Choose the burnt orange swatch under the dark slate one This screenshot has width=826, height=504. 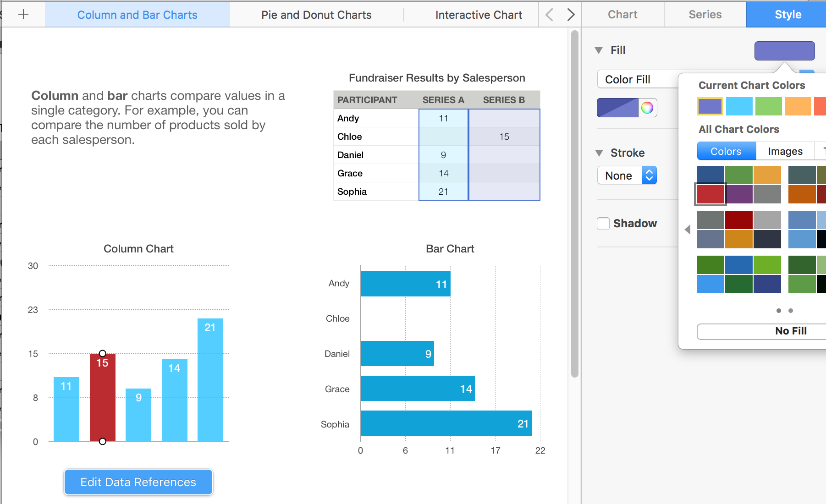(x=802, y=194)
